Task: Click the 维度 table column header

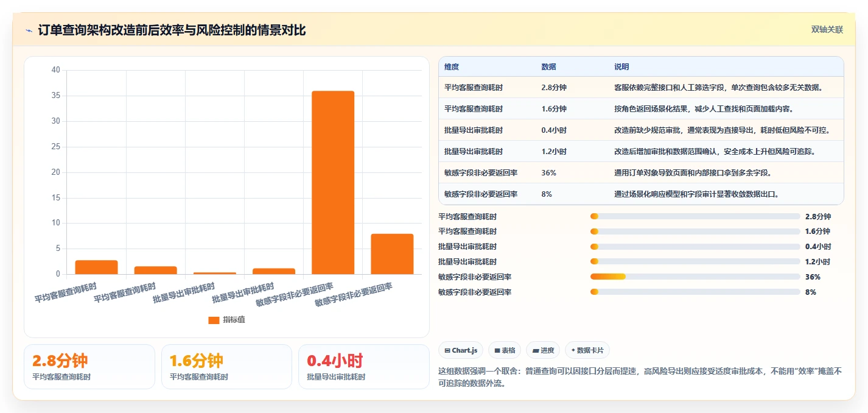Action: pos(452,66)
